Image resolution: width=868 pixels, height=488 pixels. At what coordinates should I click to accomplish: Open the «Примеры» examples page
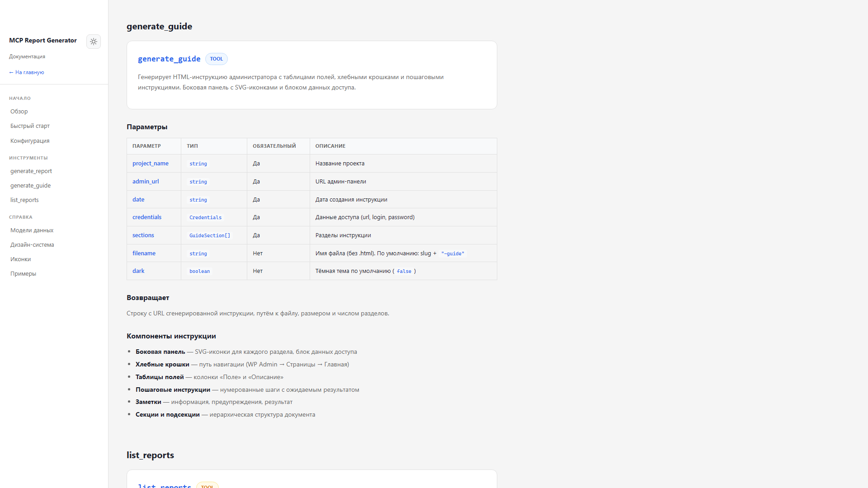(23, 273)
